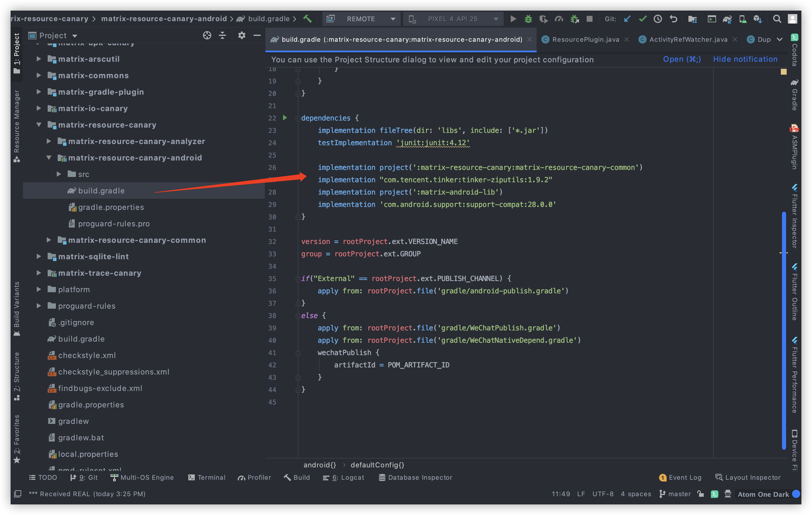Click the master branch widget

click(675, 494)
